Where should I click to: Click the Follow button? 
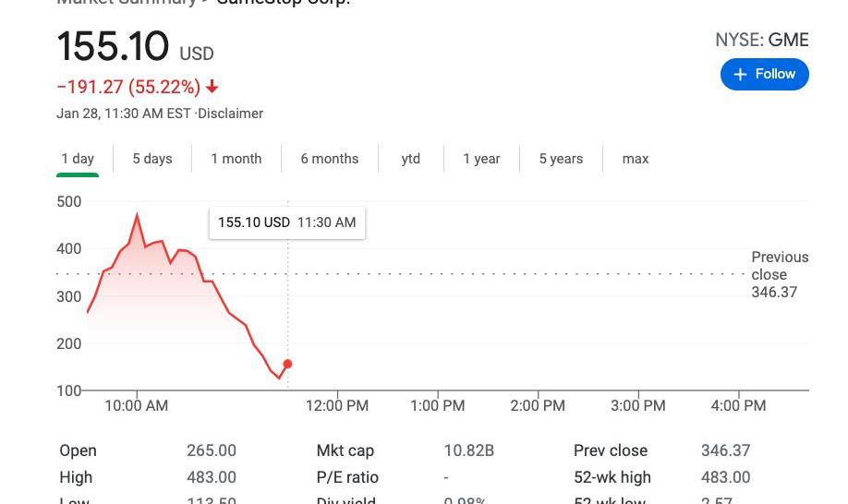click(765, 75)
